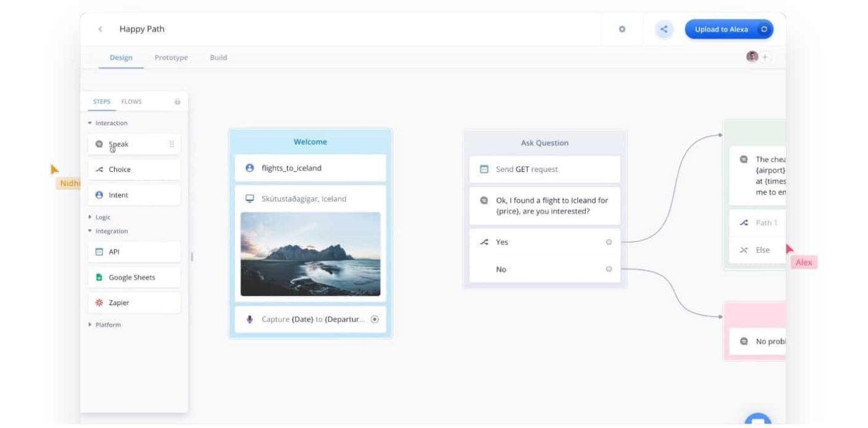The height and width of the screenshot is (428, 868).
Task: Click the Yes choice output port
Action: click(x=609, y=242)
